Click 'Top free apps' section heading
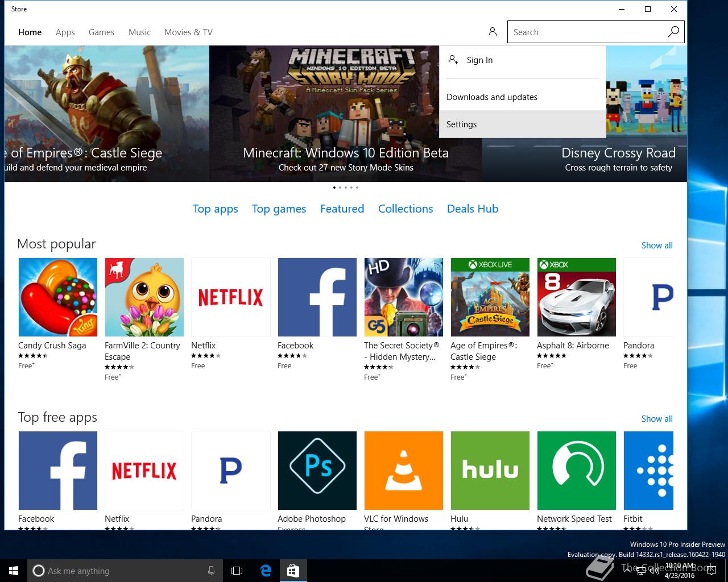Image resolution: width=728 pixels, height=582 pixels. point(57,417)
